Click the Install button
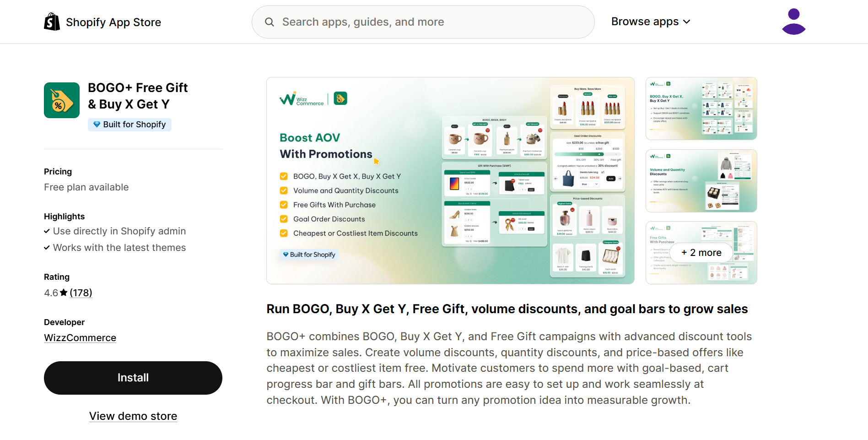This screenshot has height=440, width=868. pos(133,378)
